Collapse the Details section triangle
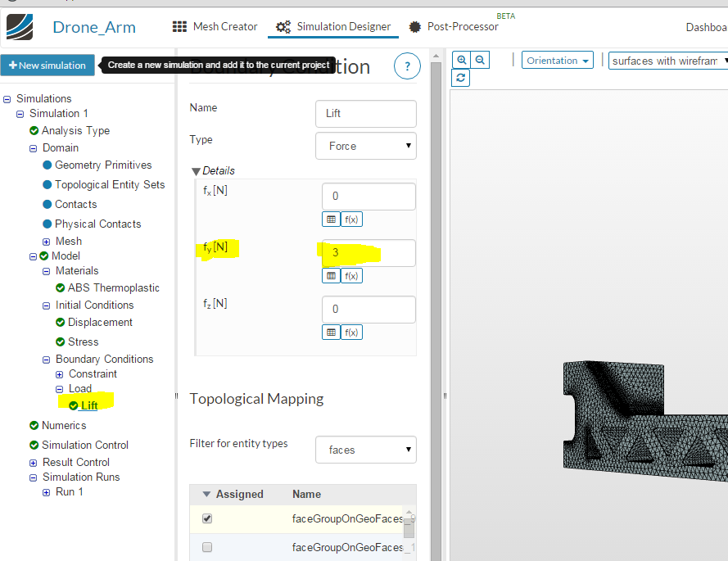This screenshot has width=728, height=561. tap(196, 171)
